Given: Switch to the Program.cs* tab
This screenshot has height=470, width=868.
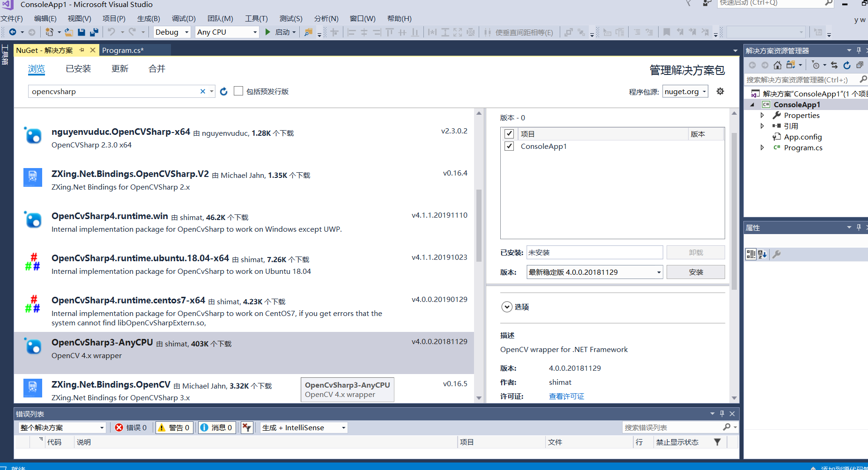Looking at the screenshot, I should click(123, 50).
